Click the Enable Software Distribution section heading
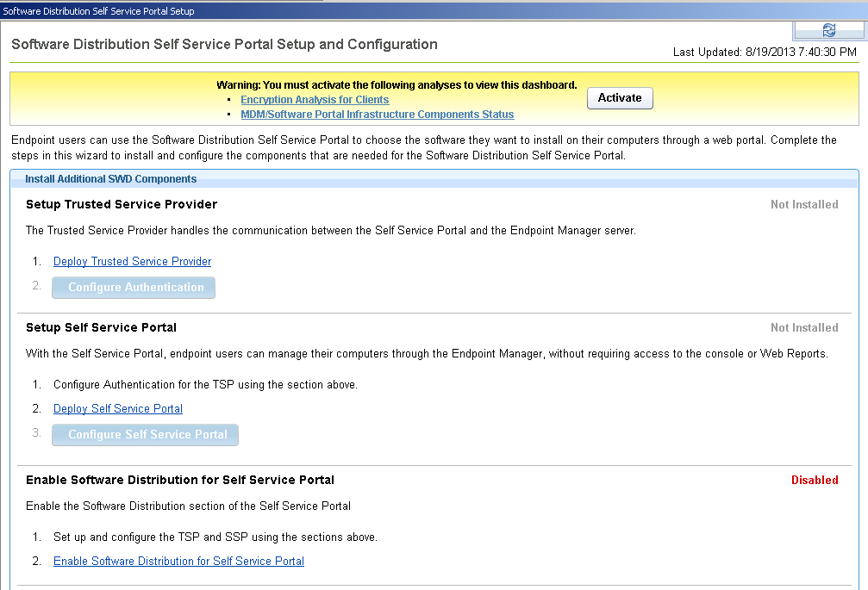Image resolution: width=868 pixels, height=590 pixels. 180,481
